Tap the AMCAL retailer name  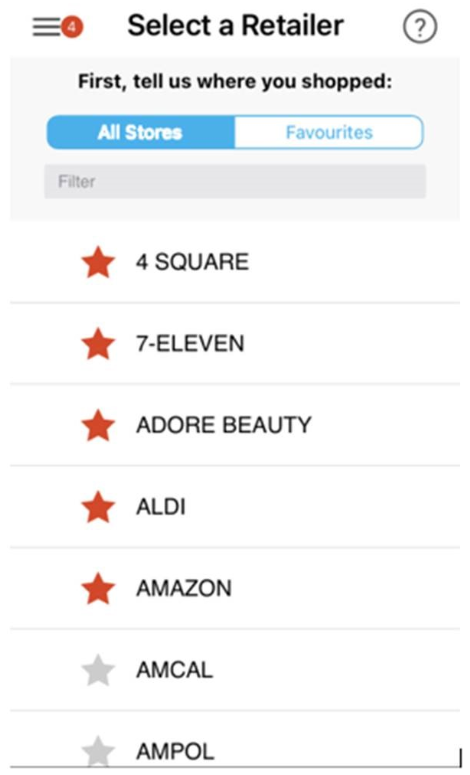point(174,670)
